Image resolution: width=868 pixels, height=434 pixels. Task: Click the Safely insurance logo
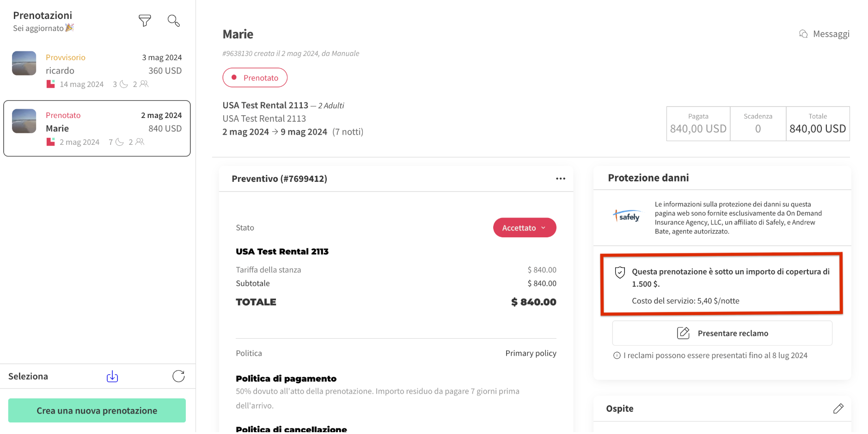627,216
